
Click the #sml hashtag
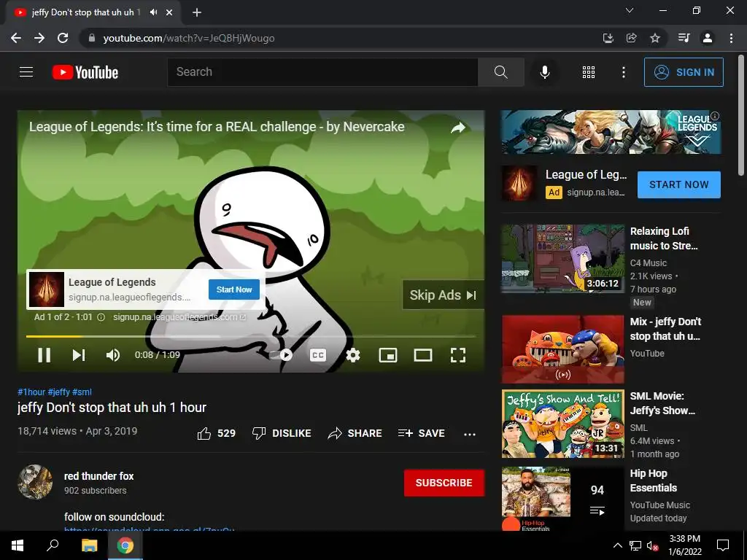[82, 392]
